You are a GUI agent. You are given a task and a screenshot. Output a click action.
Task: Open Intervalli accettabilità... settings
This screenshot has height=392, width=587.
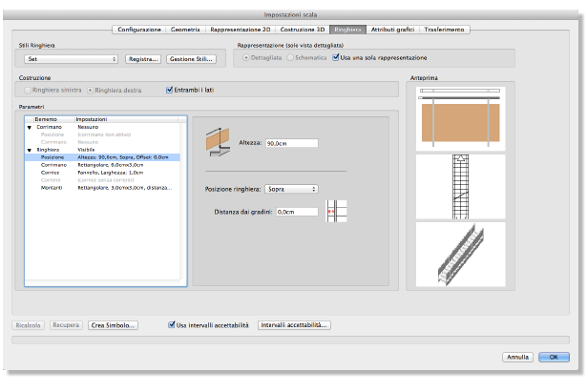point(294,325)
